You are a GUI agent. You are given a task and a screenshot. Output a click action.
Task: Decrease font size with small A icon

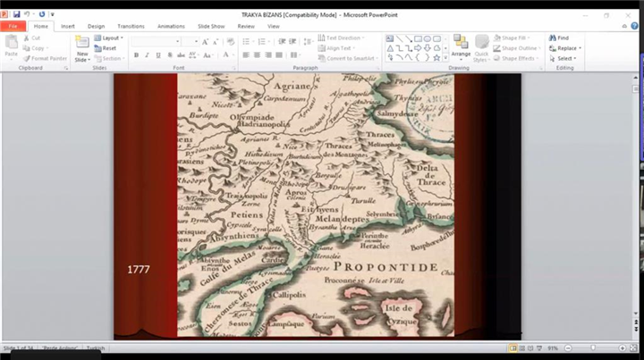pyautogui.click(x=216, y=42)
